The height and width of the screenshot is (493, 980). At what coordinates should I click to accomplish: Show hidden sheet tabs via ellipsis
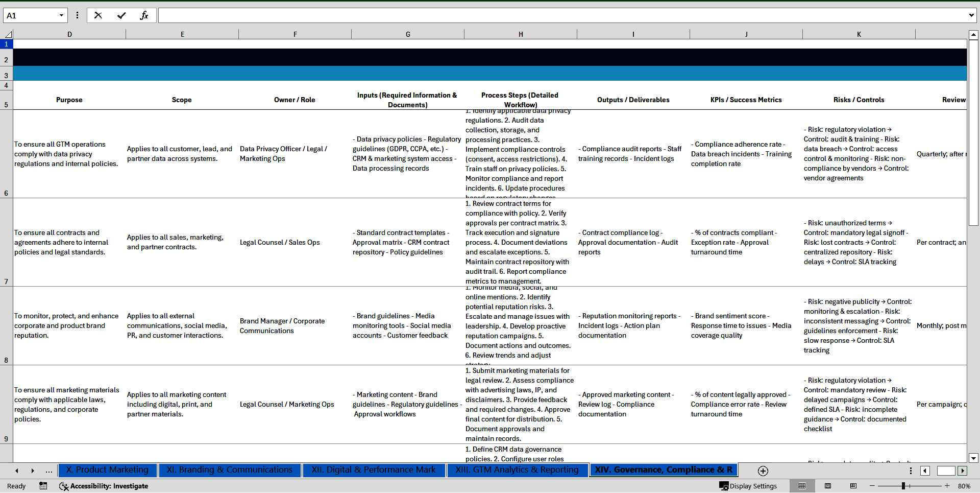[48, 471]
